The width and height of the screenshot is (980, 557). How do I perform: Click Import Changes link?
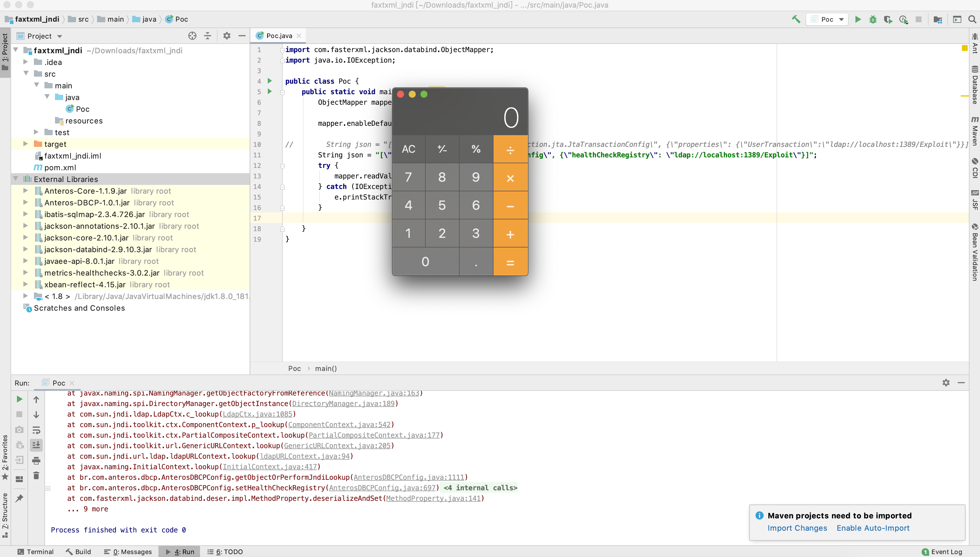click(797, 528)
